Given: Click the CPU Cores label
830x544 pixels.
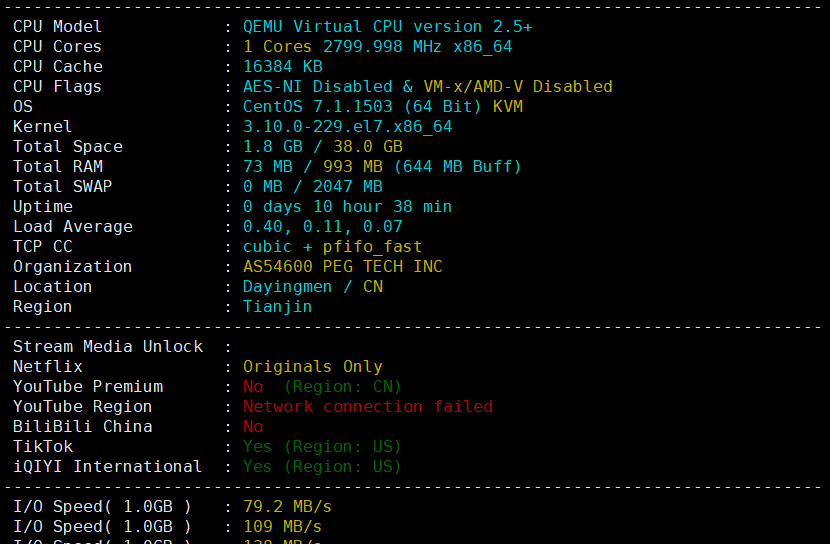Looking at the screenshot, I should click(57, 47).
